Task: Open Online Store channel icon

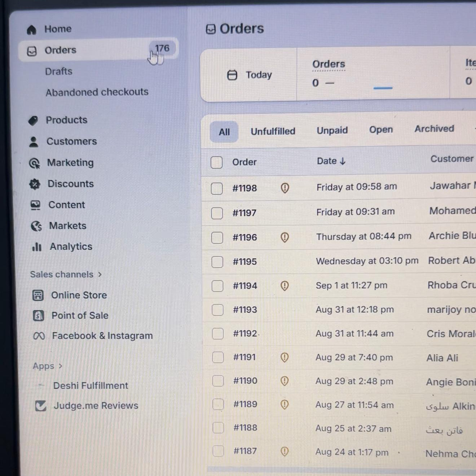Action: coord(38,295)
